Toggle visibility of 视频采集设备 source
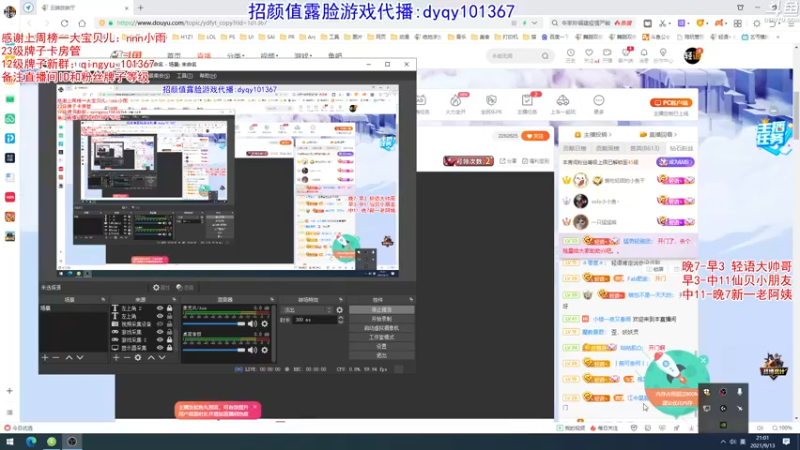The image size is (800, 450). 160,324
